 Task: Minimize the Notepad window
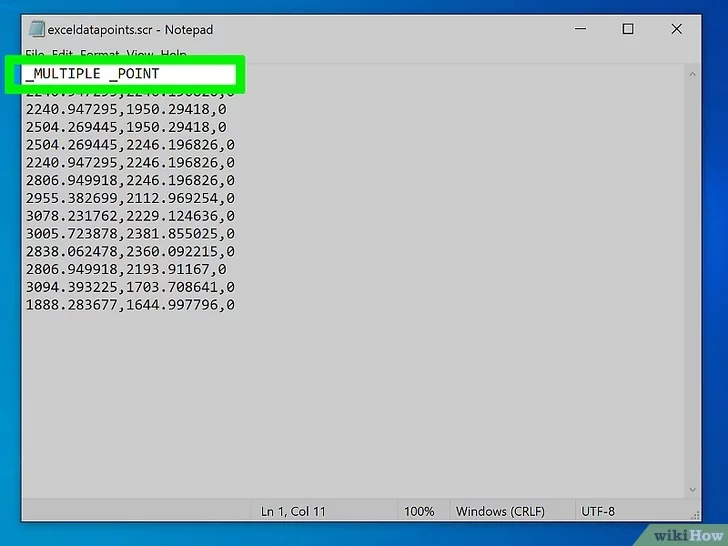click(x=580, y=29)
